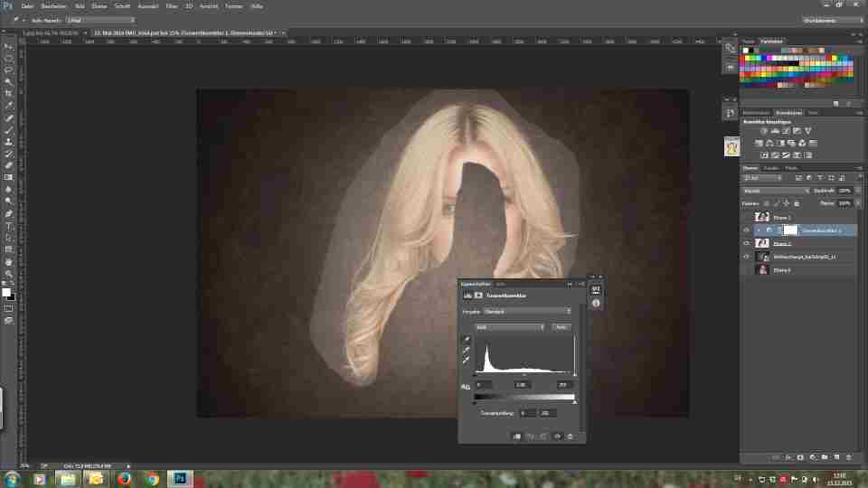This screenshot has height=488, width=868.
Task: Select the Ebene 0 layer thumbnail
Action: (x=762, y=270)
